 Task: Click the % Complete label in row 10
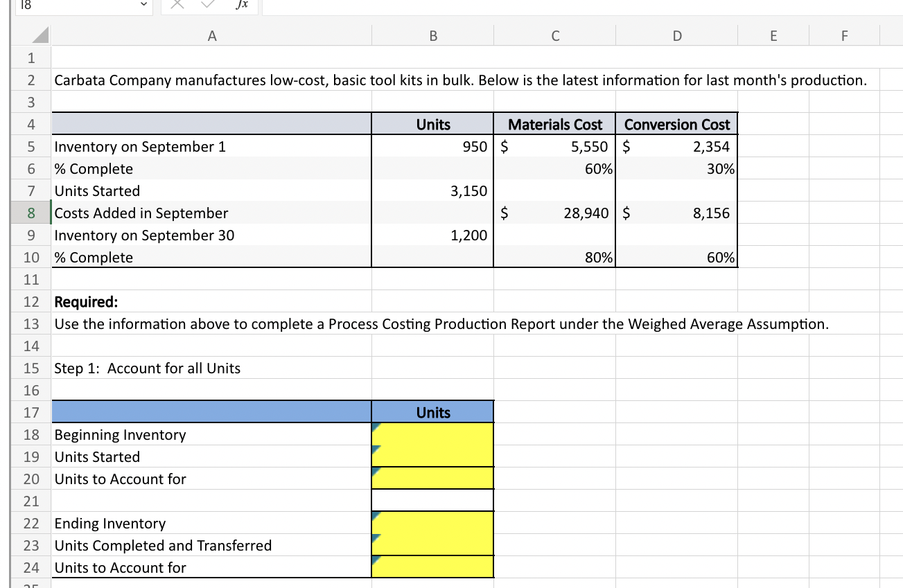pyautogui.click(x=94, y=257)
